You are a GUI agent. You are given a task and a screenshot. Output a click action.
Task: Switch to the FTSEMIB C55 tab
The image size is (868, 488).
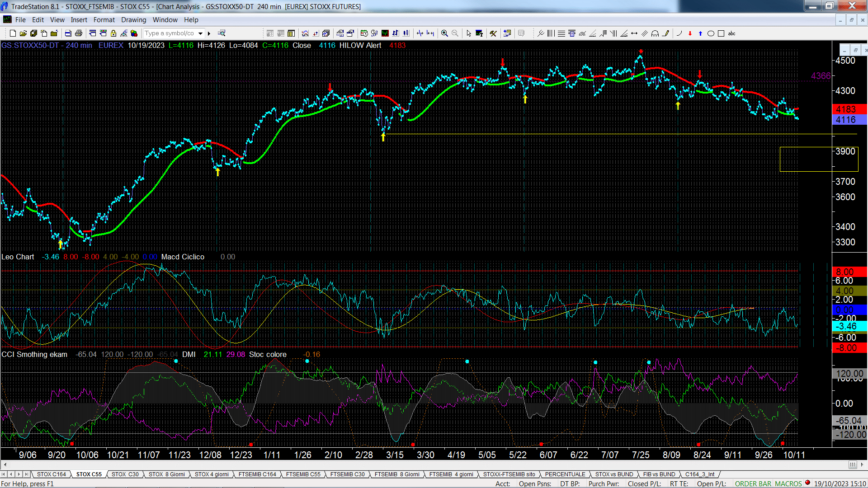point(303,474)
